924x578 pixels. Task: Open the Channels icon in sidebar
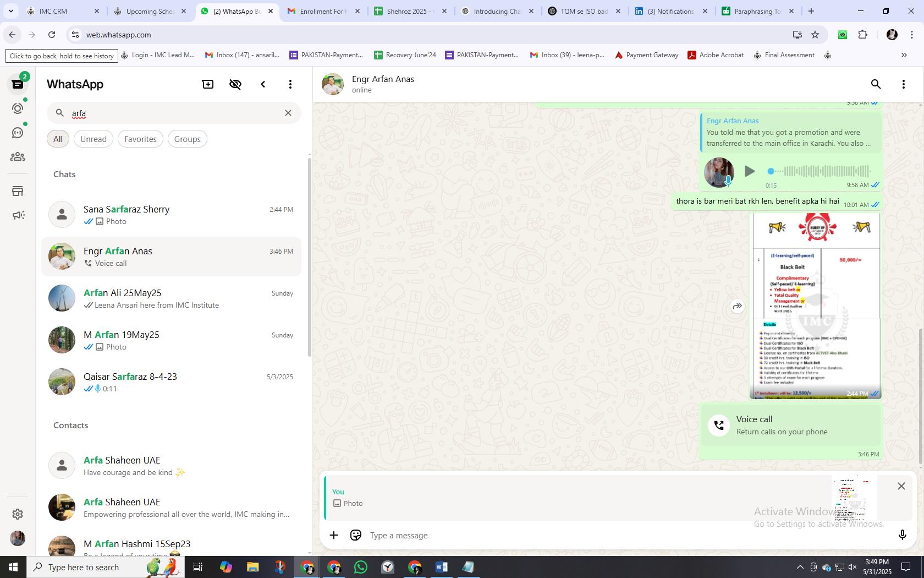(18, 133)
